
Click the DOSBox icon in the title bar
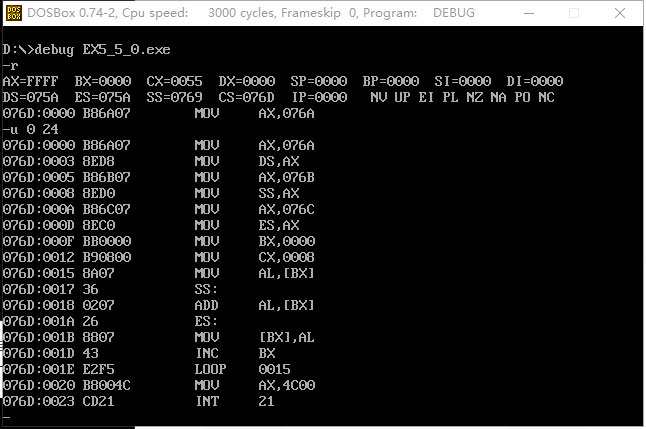coord(14,13)
